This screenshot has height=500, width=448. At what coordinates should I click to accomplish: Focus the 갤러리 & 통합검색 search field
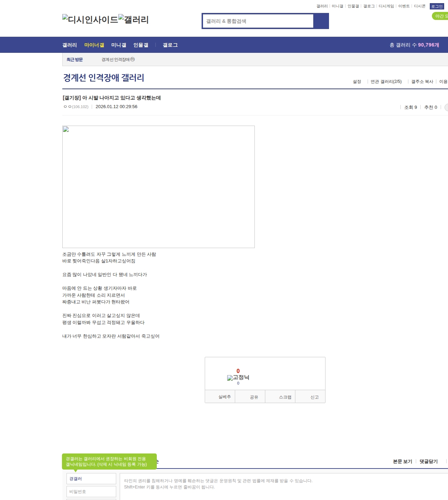258,21
